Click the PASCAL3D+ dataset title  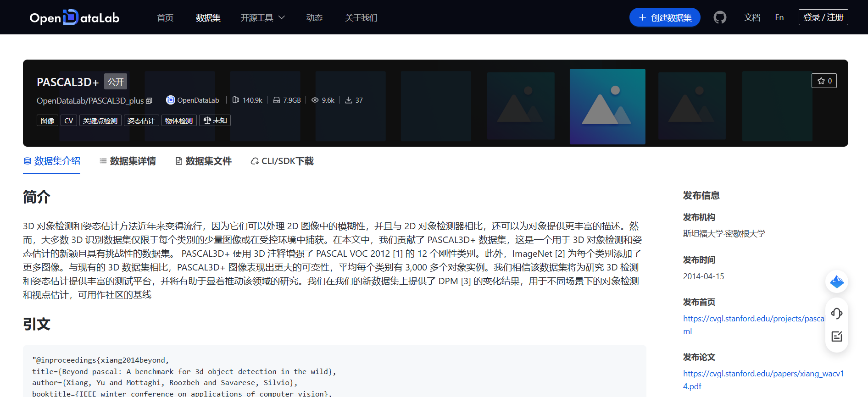pyautogui.click(x=68, y=82)
